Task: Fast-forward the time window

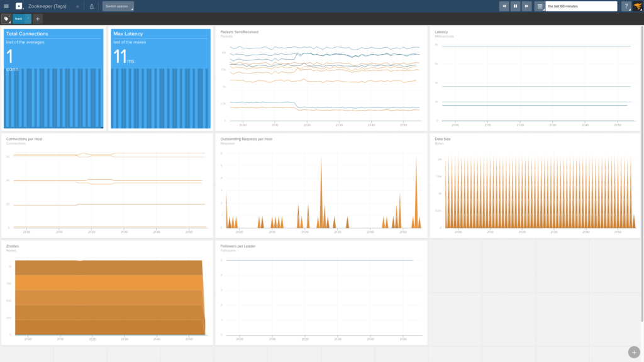Action: coord(527,6)
